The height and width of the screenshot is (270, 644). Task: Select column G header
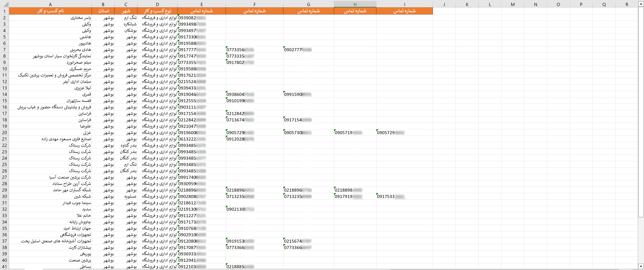[309, 4]
